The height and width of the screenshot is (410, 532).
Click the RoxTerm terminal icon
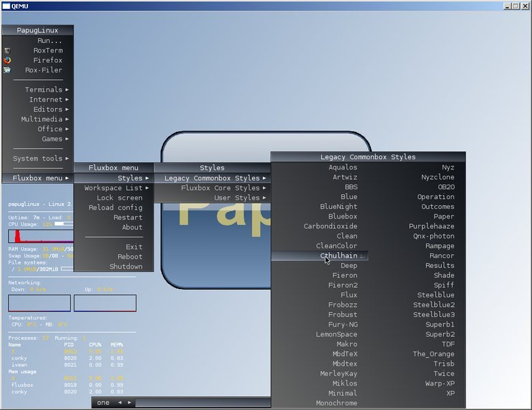point(7,51)
